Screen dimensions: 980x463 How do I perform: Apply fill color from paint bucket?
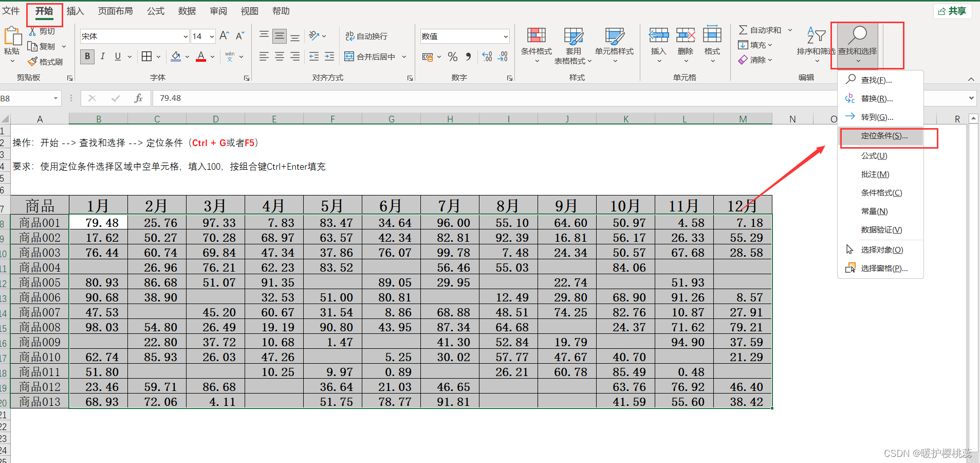point(176,57)
